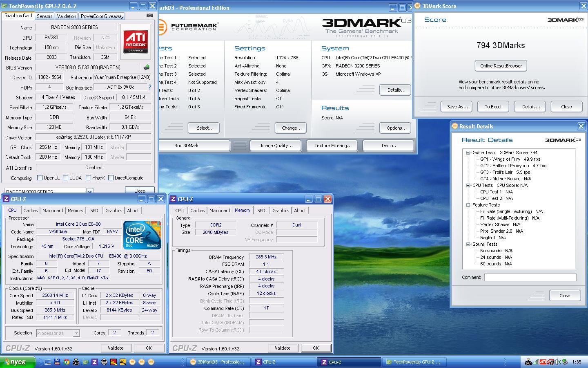Click the Futuremark orange logo in 3DMark03
The height and width of the screenshot is (368, 588).
(x=162, y=27)
